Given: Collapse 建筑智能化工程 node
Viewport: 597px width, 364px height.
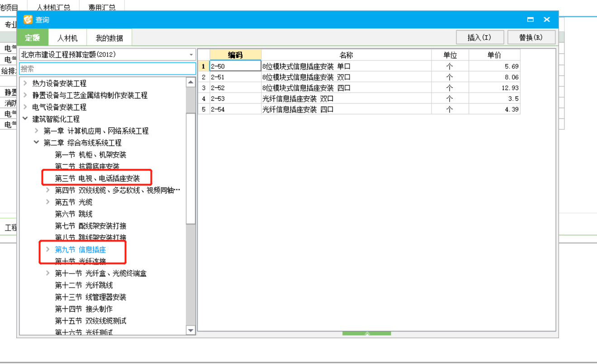Looking at the screenshot, I should coord(25,119).
